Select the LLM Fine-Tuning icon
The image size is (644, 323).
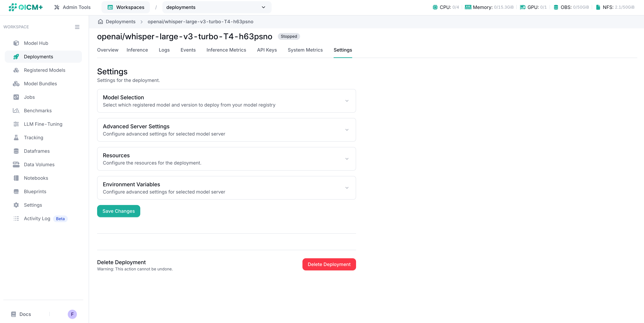point(16,124)
